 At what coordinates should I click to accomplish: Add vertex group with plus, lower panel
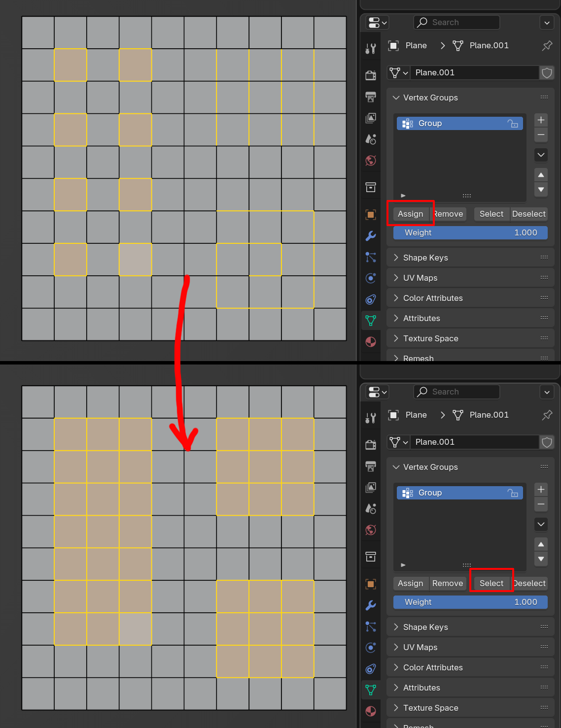[x=541, y=490]
